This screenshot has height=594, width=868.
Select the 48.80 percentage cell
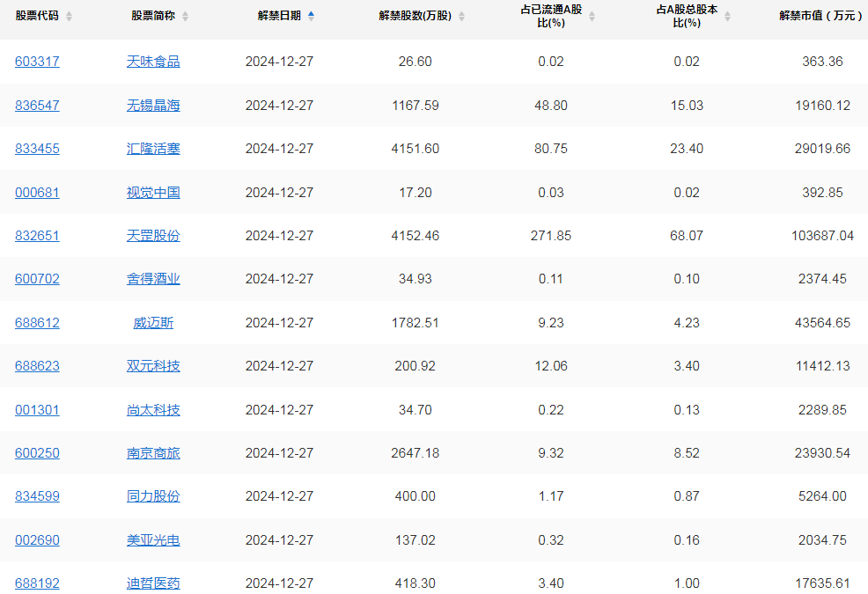pos(551,106)
